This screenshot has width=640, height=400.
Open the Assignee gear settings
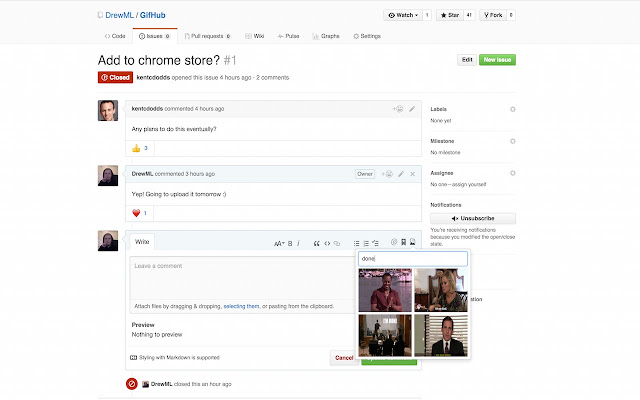pyautogui.click(x=513, y=173)
